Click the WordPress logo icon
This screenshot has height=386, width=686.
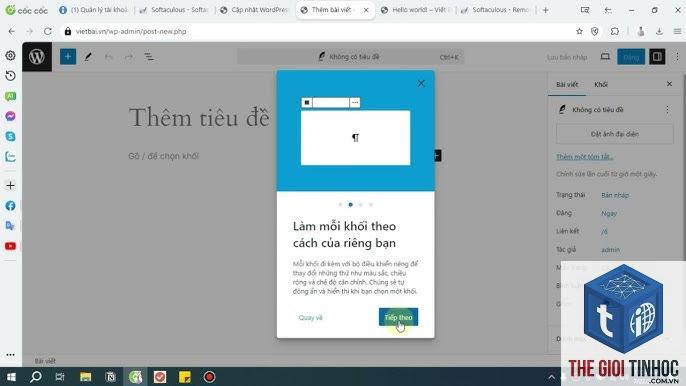pyautogui.click(x=37, y=56)
